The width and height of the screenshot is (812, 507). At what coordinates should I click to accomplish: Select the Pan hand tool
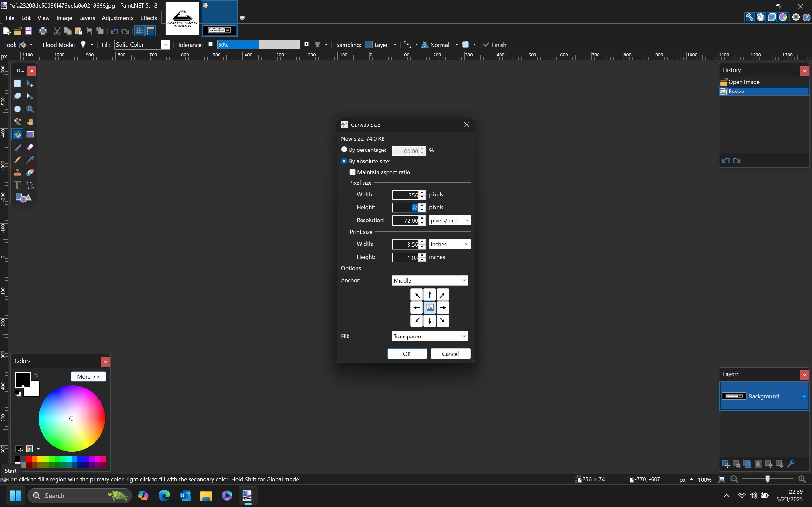(30, 122)
